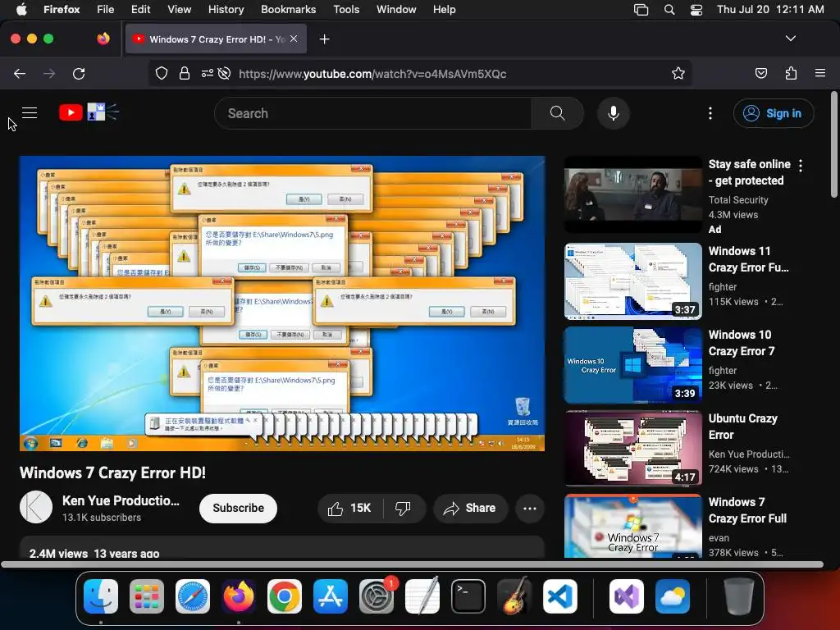Open Ken Yue Productions channel avatar
The image size is (840, 630).
click(36, 507)
